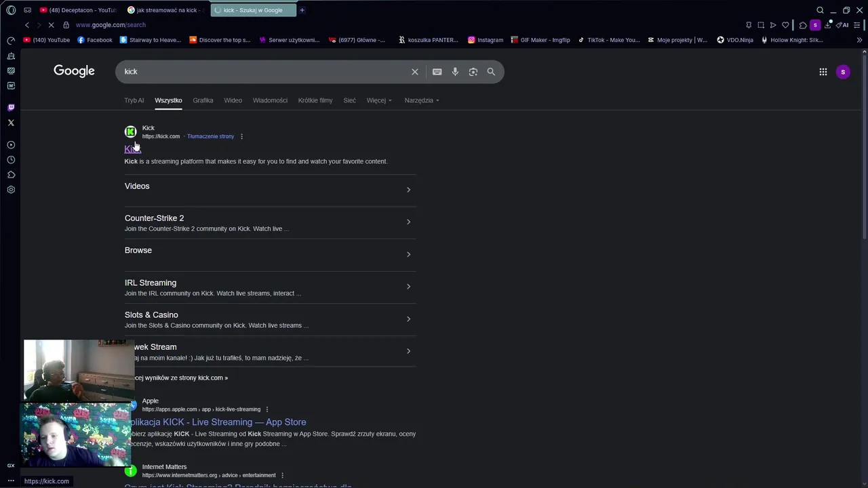Open Kick main result title link

pos(132,149)
